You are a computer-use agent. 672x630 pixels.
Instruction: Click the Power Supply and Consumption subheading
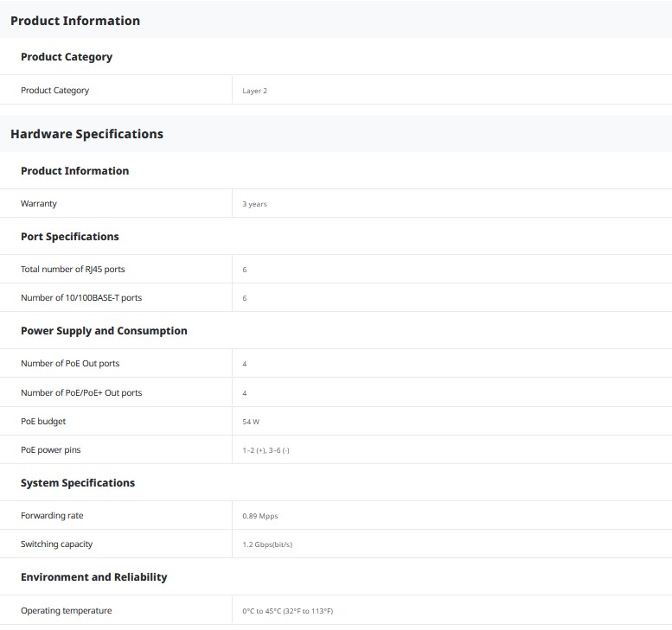tap(104, 331)
